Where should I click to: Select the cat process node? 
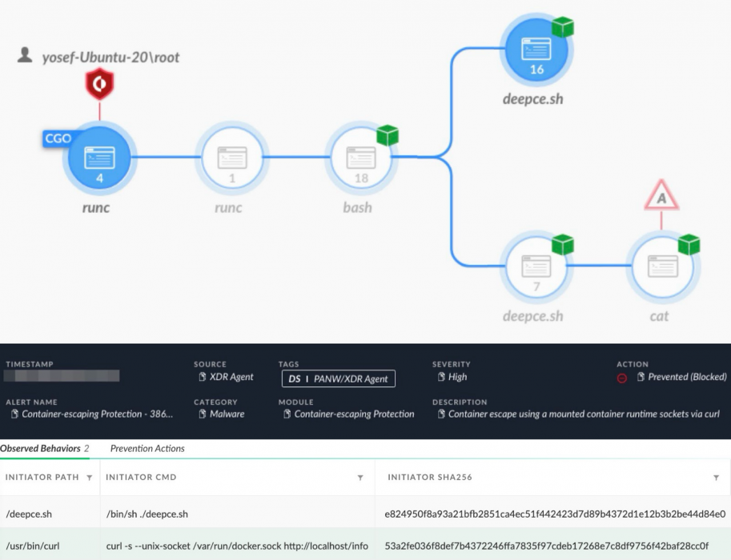(x=661, y=266)
